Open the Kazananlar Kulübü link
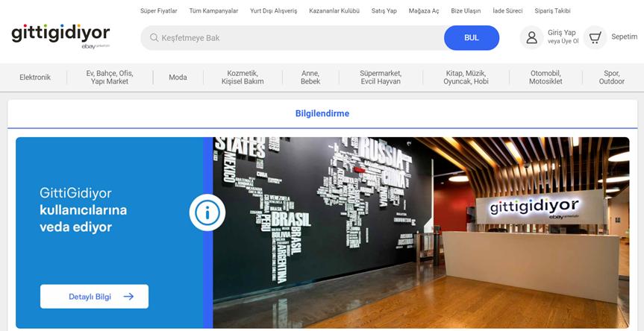The width and height of the screenshot is (644, 331). [x=334, y=11]
